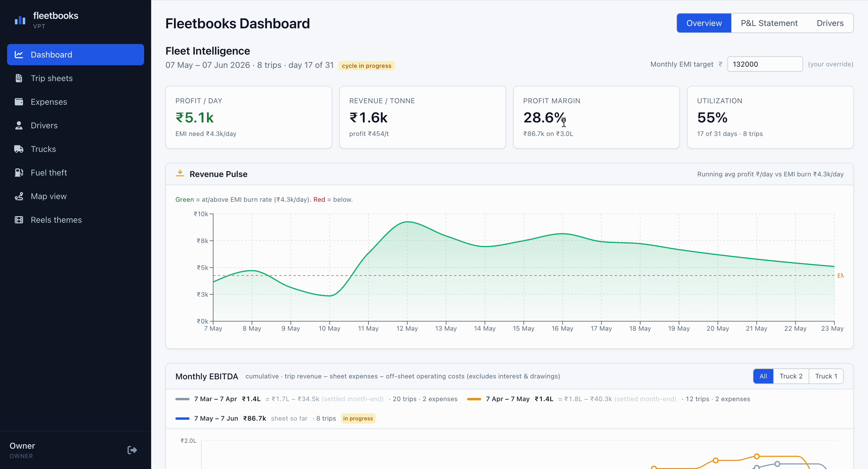Select the All filter in Monthly EBITDA

(x=763, y=376)
